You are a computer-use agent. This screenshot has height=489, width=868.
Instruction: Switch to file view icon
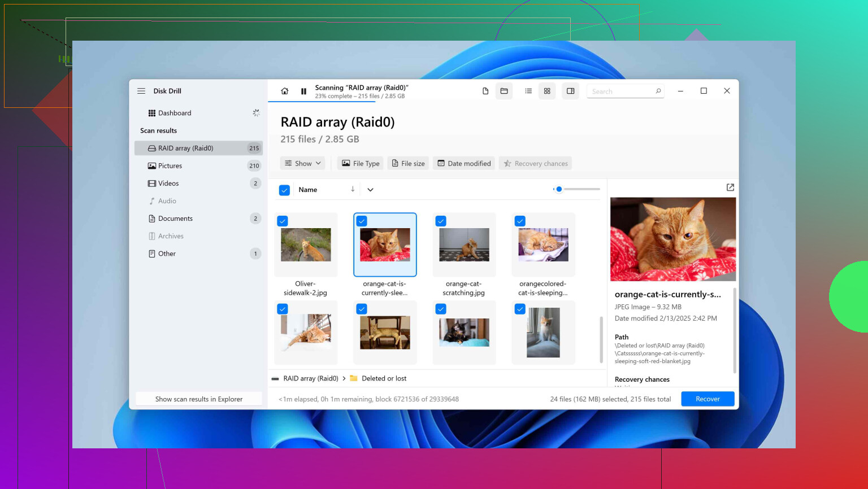[x=485, y=91]
